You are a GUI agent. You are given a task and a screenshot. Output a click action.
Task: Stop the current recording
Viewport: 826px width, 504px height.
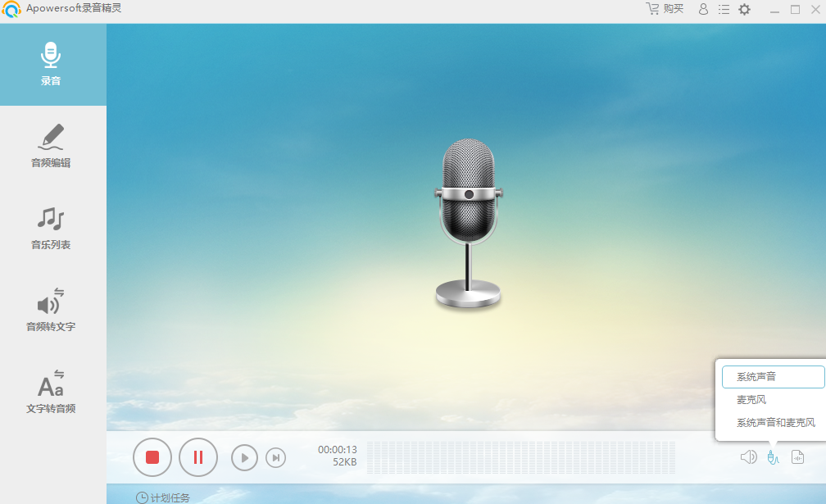point(152,457)
